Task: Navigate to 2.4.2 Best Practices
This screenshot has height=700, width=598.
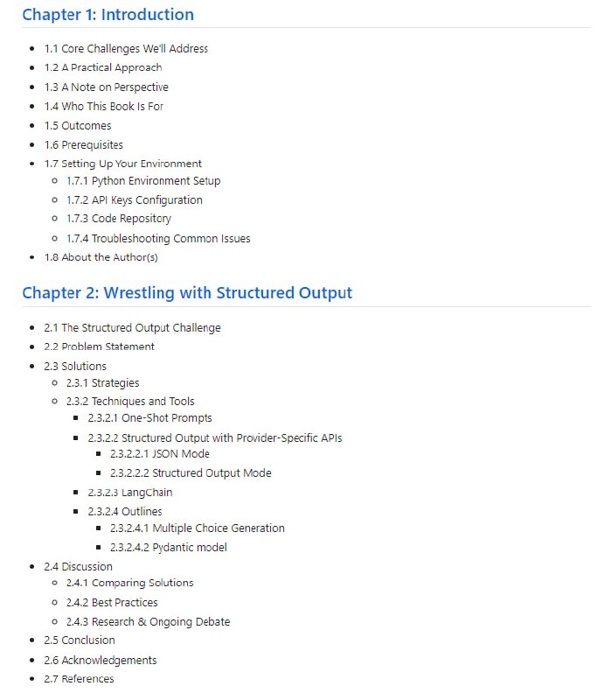Action: coord(112,603)
